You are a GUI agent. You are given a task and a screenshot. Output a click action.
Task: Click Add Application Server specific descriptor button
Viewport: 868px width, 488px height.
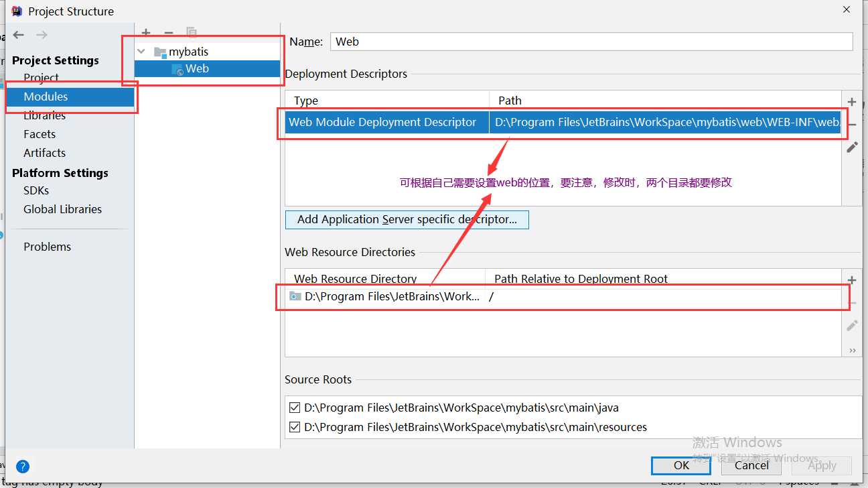[407, 219]
